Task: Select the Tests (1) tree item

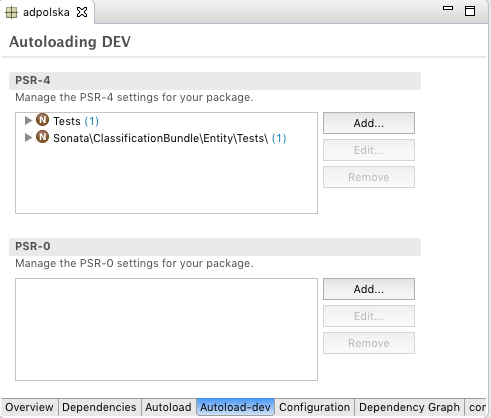Action: pos(76,121)
